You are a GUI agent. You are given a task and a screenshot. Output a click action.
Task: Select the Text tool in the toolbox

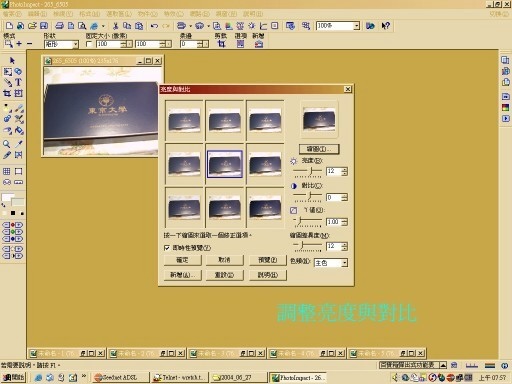18,82
